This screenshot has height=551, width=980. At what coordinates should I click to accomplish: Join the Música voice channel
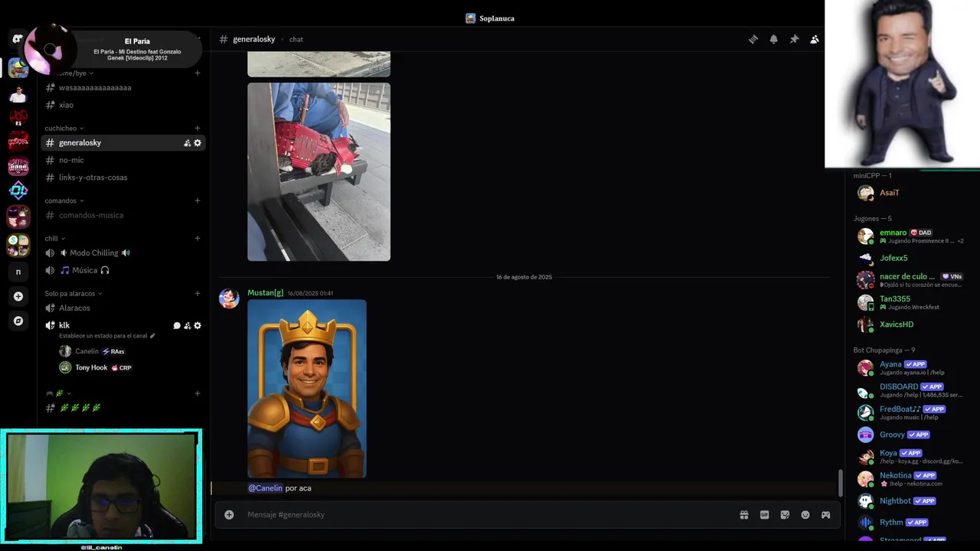coord(122,270)
